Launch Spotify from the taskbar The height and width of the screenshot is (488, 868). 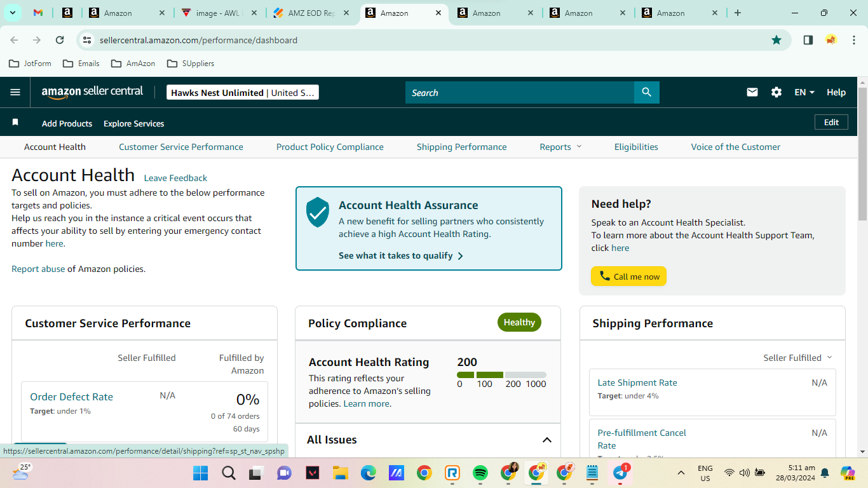[480, 473]
